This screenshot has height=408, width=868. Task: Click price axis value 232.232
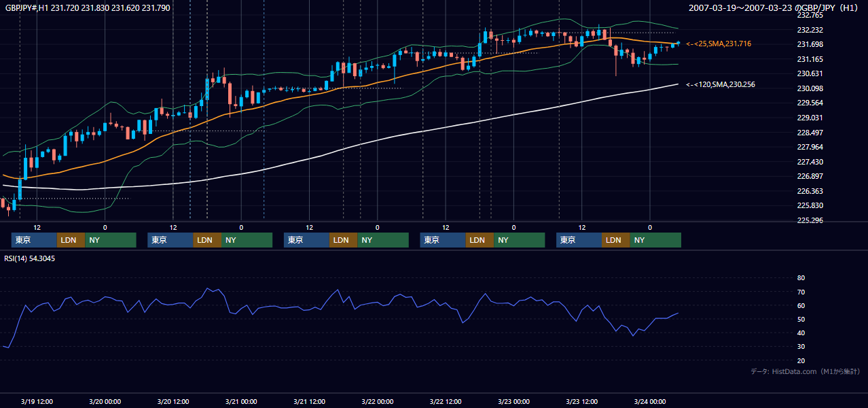pos(810,30)
